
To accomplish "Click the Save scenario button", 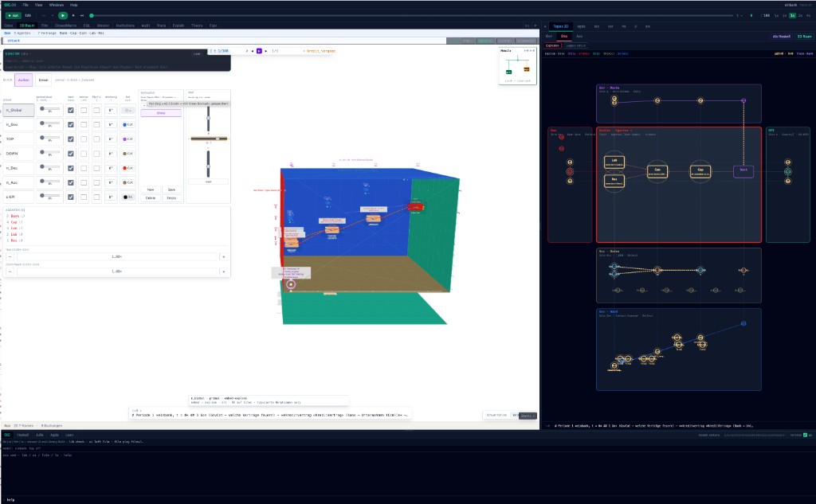I will 171,189.
